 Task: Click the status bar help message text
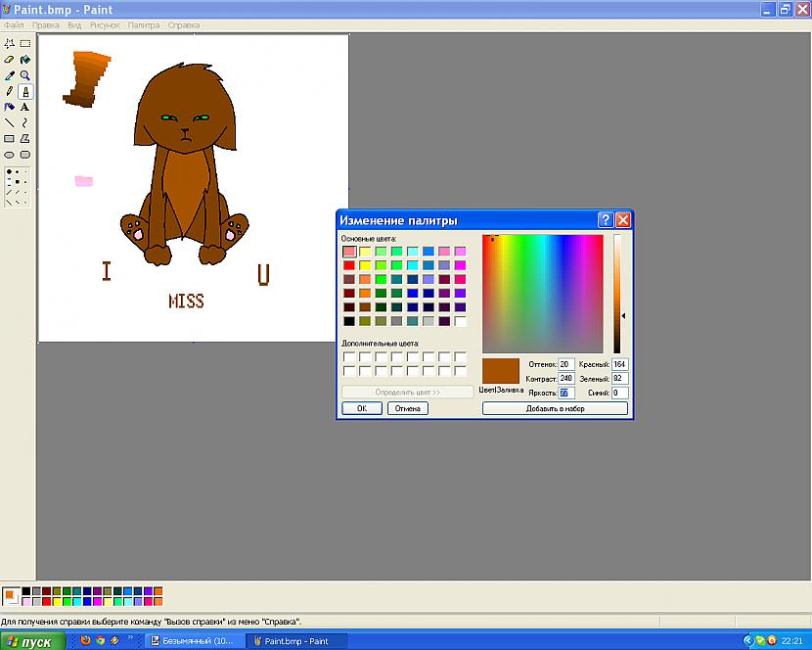point(152,622)
